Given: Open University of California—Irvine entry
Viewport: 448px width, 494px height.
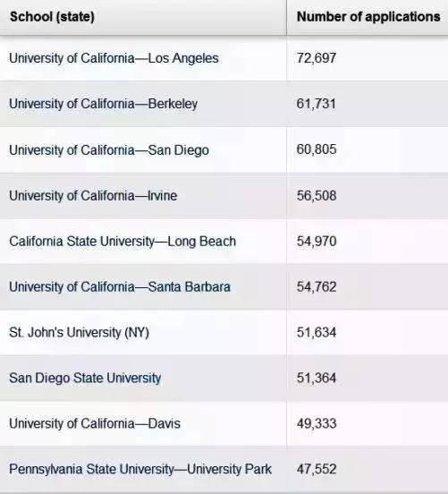Looking at the screenshot, I should [x=93, y=196].
